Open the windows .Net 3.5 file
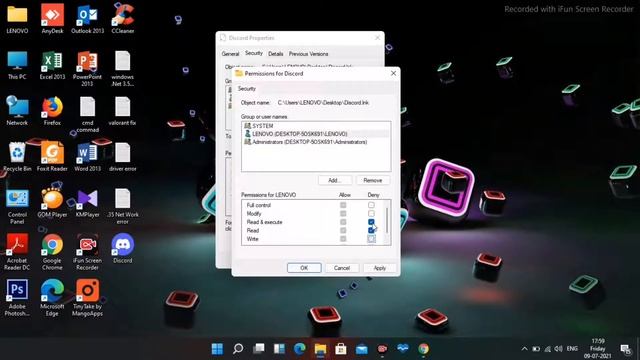This screenshot has height=360, width=640. click(122, 69)
